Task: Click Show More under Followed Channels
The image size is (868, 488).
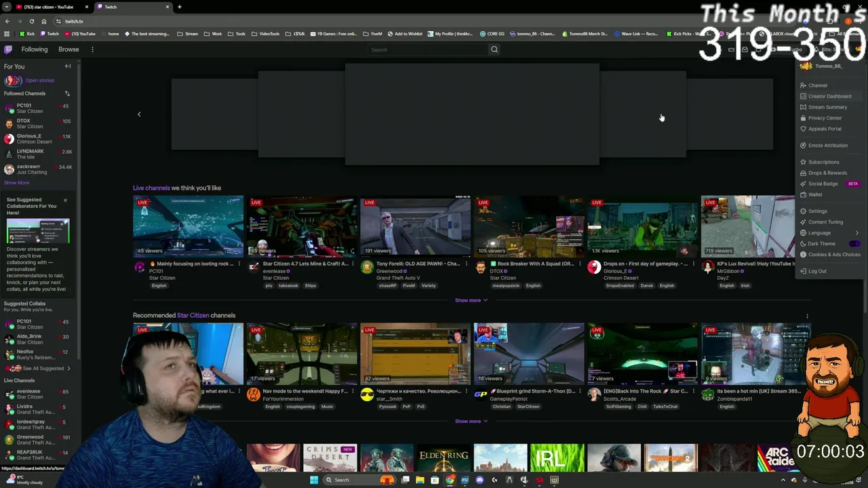Action: (16, 183)
